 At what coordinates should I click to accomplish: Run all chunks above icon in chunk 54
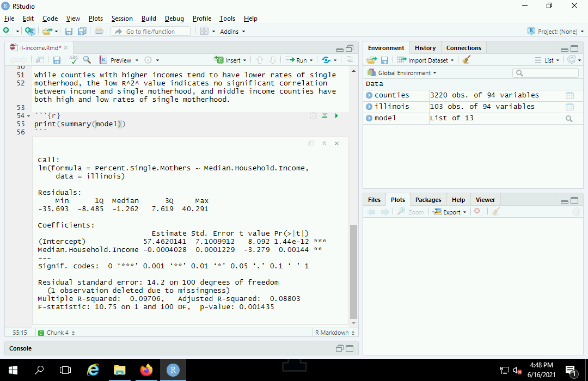(x=325, y=116)
